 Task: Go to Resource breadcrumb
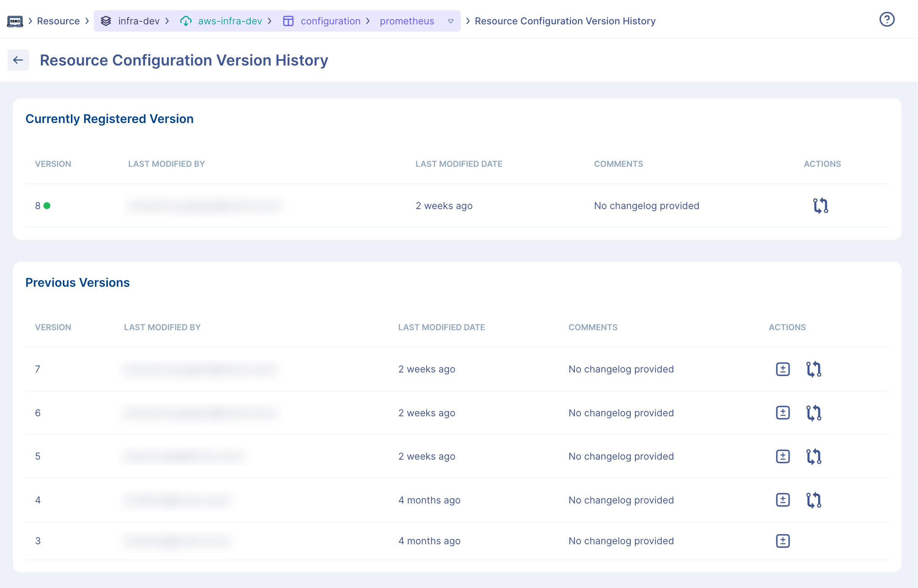(58, 21)
